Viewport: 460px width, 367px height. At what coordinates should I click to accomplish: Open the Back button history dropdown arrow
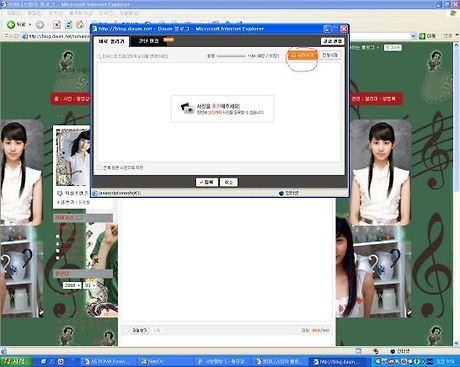point(30,25)
